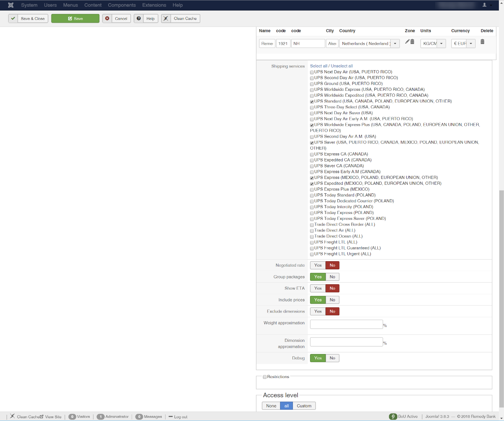Click the trash icon under the Delete column
Viewport: 504px width, 421px height.
click(x=482, y=42)
